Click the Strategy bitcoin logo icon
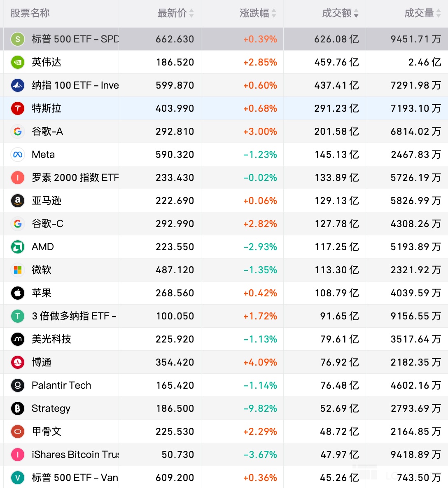448x488 pixels. 17,408
